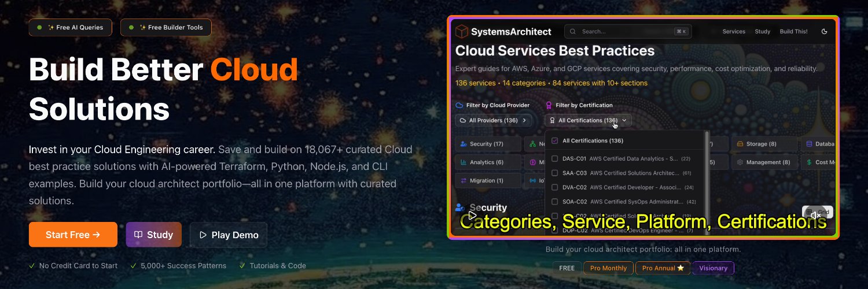
Task: Click the Free Builder Tools badge
Action: click(166, 27)
